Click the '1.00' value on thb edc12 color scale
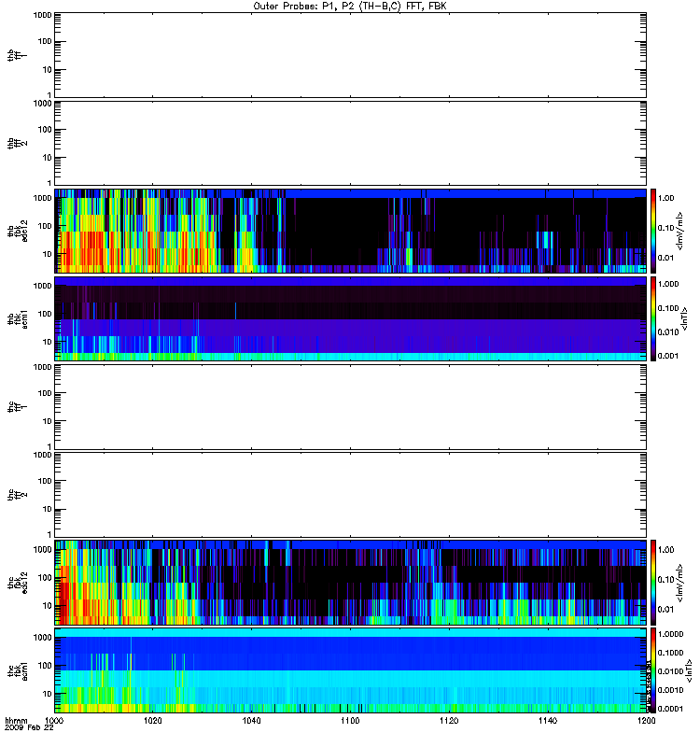The height and width of the screenshot is (747, 700). tap(665, 198)
